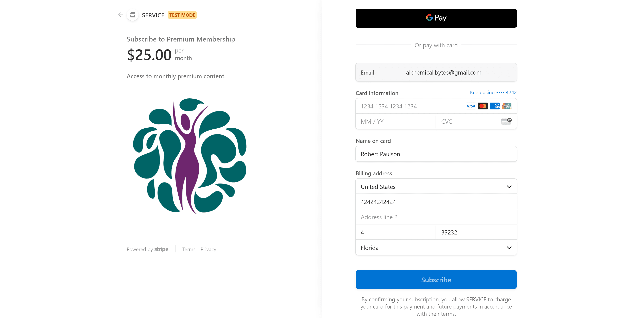644x318 pixels.
Task: Select the Name on card field
Action: pyautogui.click(x=436, y=154)
